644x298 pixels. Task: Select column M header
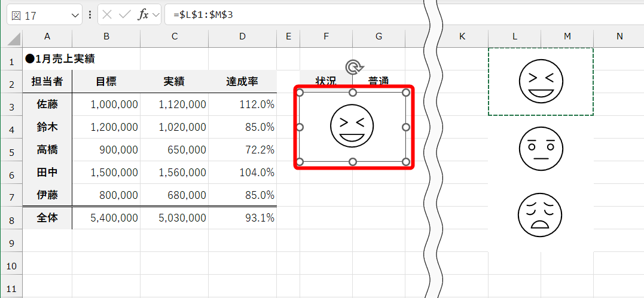pos(567,36)
